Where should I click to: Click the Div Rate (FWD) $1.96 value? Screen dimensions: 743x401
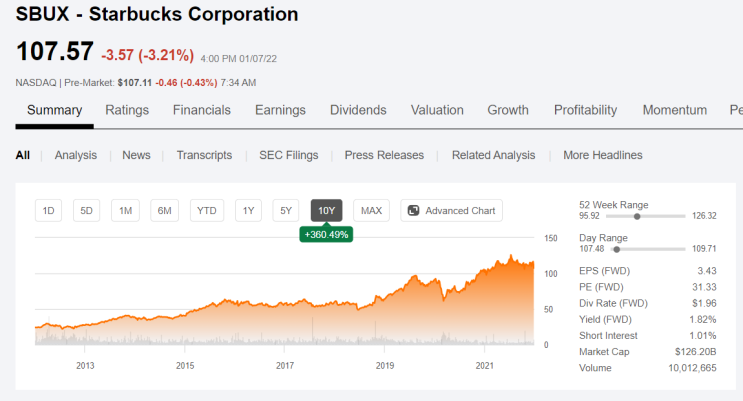pyautogui.click(x=704, y=303)
